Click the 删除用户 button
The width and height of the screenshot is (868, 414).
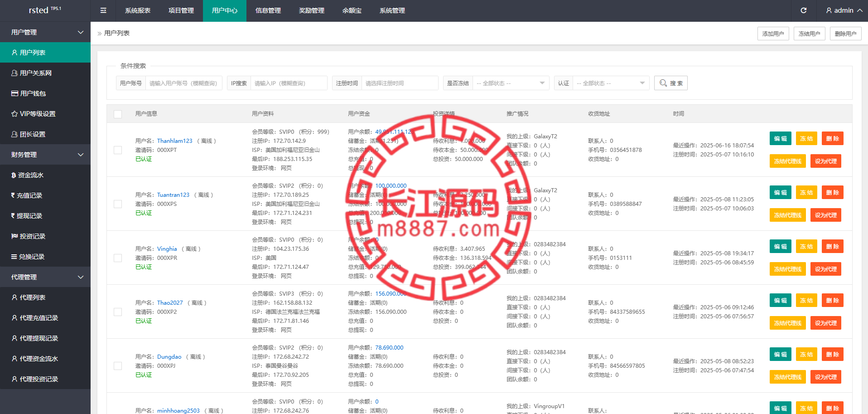(846, 34)
